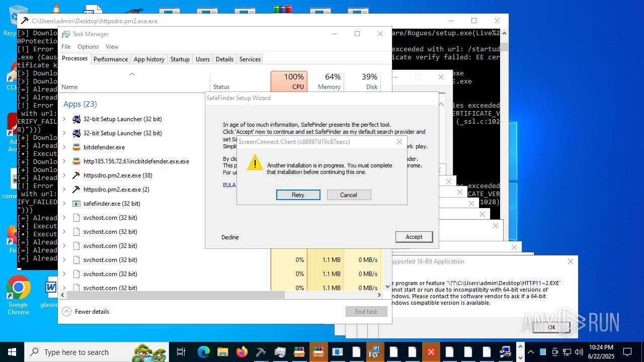The image size is (644, 362).
Task: Click the bitdefender.exe process icon
Action: tap(76, 147)
